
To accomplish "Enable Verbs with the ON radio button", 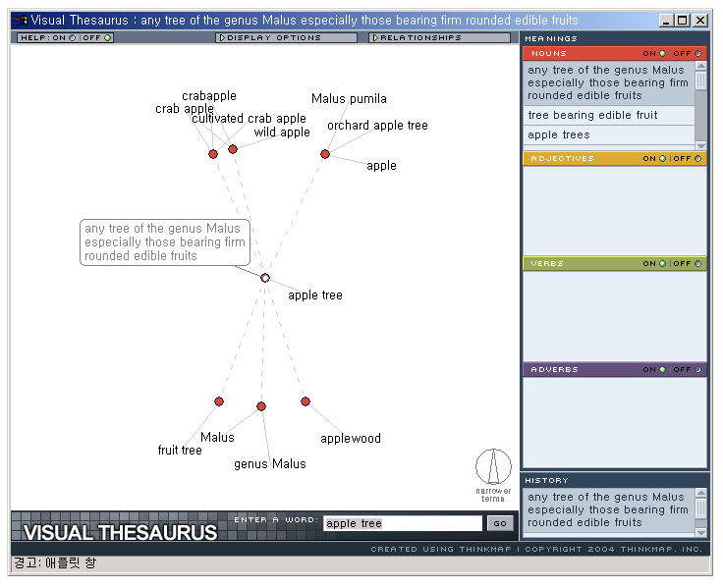I will pos(663,264).
